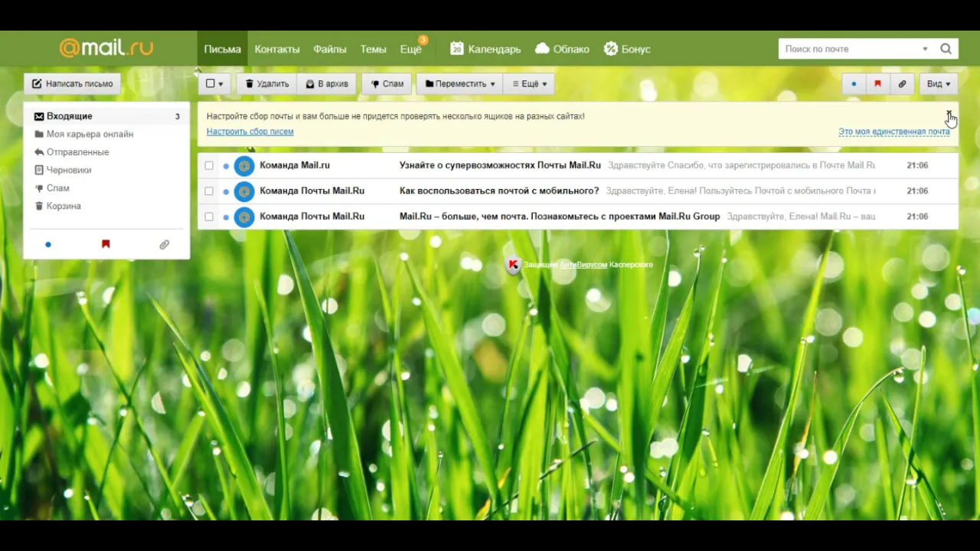Click the search magnifier icon
The height and width of the screenshot is (551, 980).
pos(946,49)
